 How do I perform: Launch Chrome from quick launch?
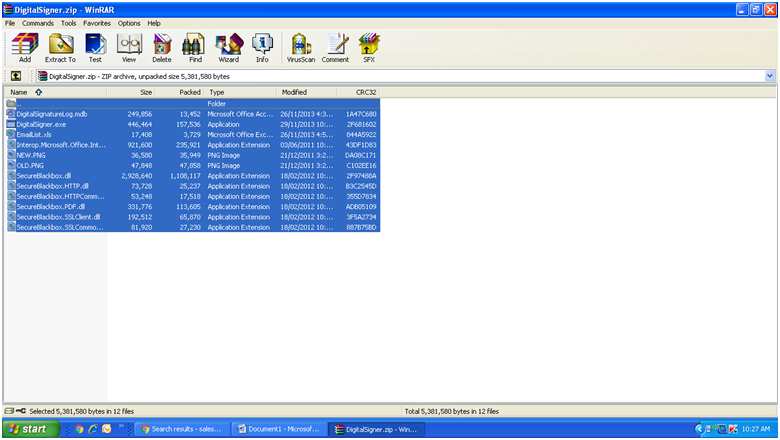click(79, 429)
